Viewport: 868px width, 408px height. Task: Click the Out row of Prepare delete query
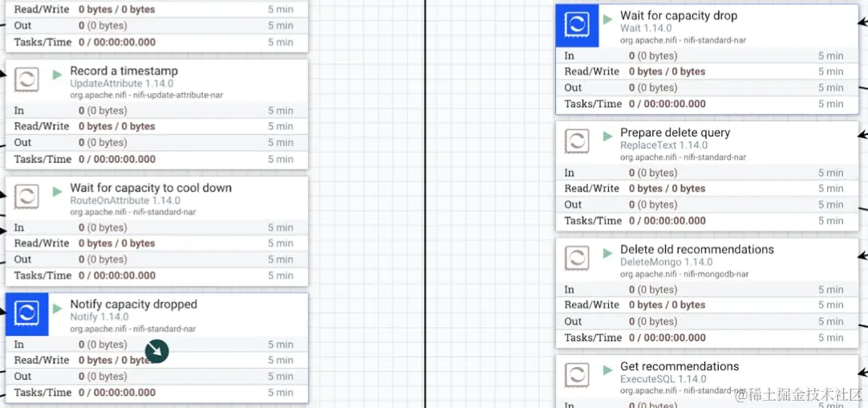pyautogui.click(x=707, y=205)
